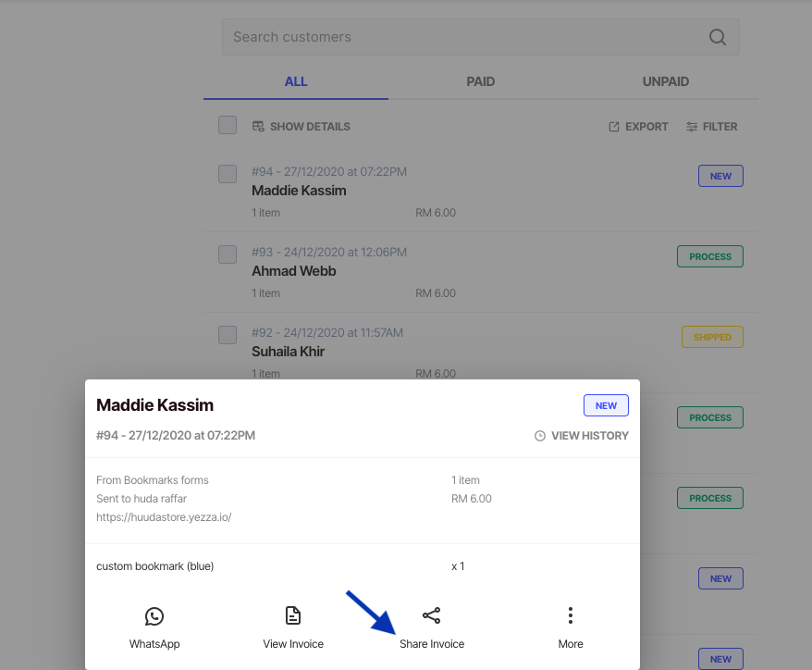This screenshot has width=812, height=670.
Task: Click the Export icon
Action: [x=614, y=127]
